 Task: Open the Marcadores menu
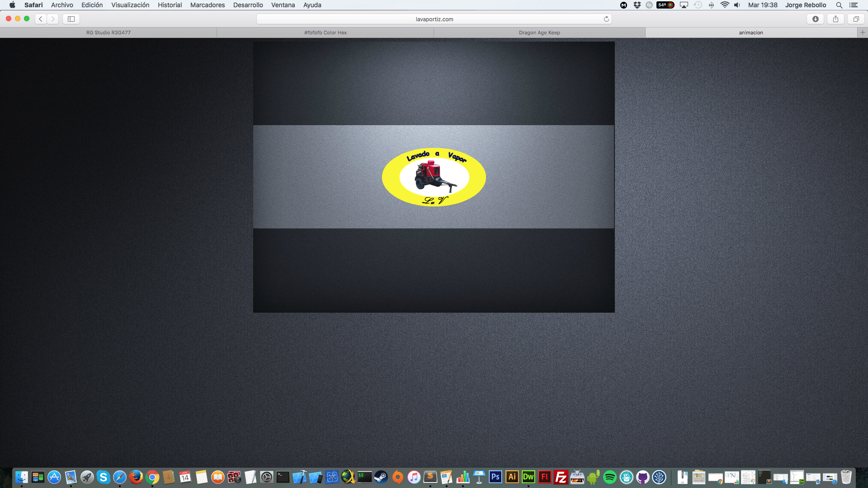click(x=208, y=5)
